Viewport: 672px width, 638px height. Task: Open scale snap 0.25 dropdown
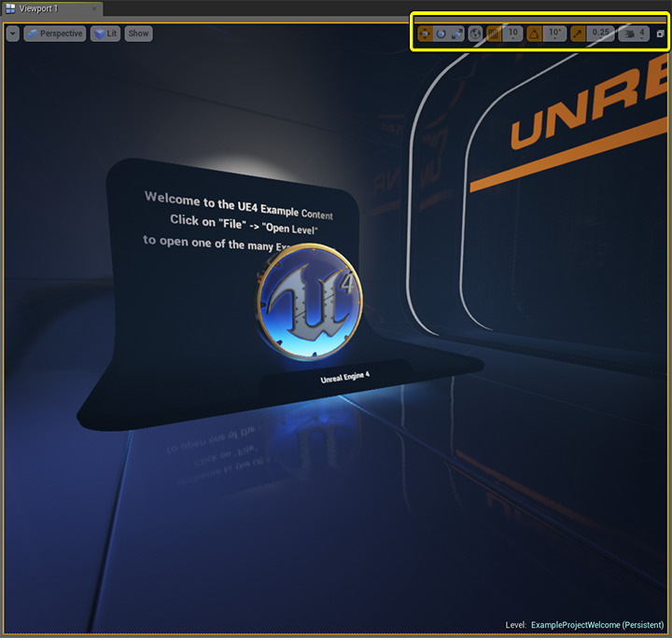coord(600,34)
